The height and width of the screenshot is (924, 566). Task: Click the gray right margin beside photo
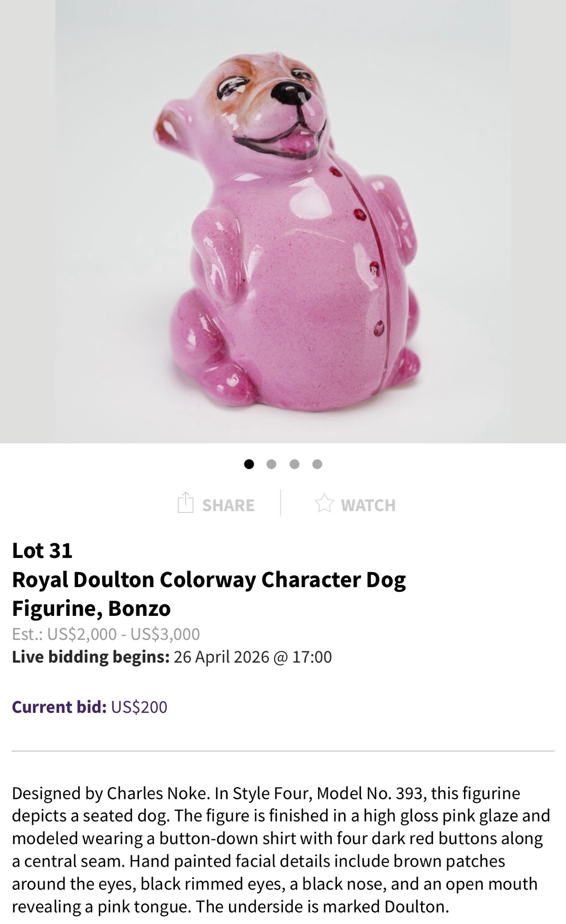tap(538, 221)
